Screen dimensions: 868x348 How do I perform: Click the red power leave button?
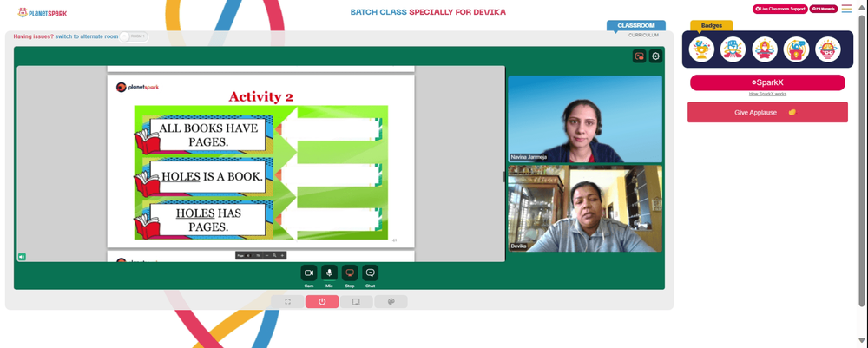coord(322,301)
